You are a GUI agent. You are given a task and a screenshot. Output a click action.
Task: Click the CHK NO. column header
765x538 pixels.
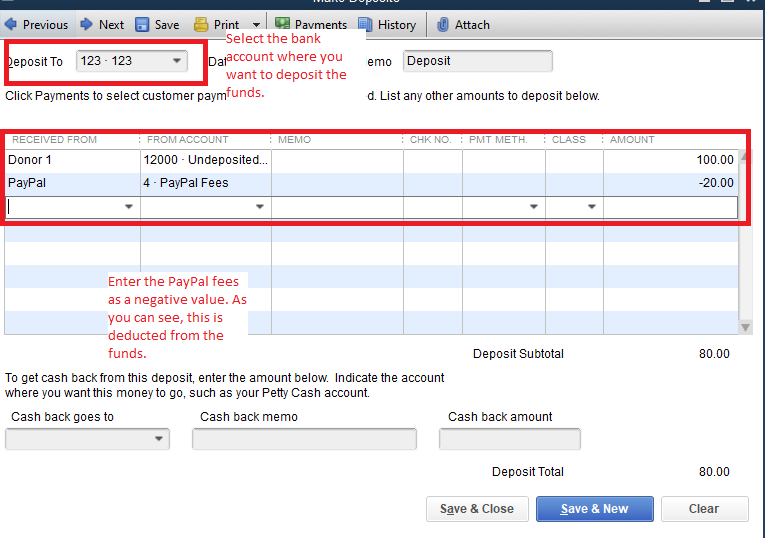(430, 140)
